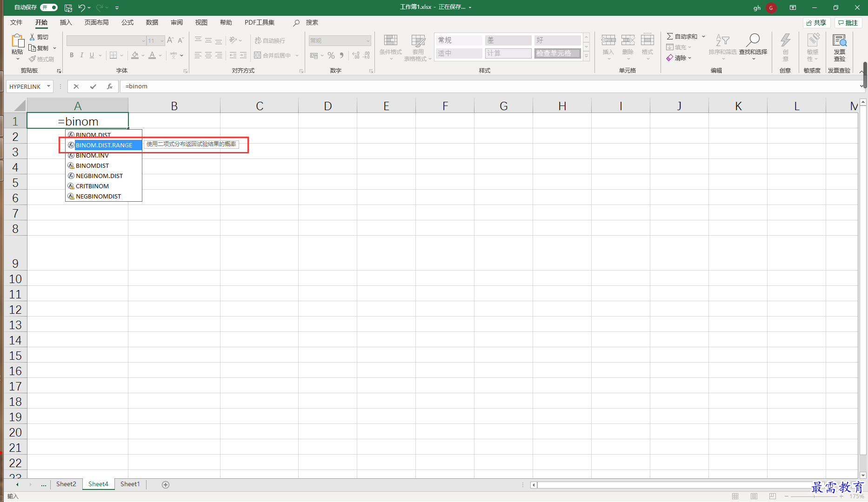Expand the 自动求和 dropdown arrow
This screenshot has height=502, width=868.
click(704, 36)
